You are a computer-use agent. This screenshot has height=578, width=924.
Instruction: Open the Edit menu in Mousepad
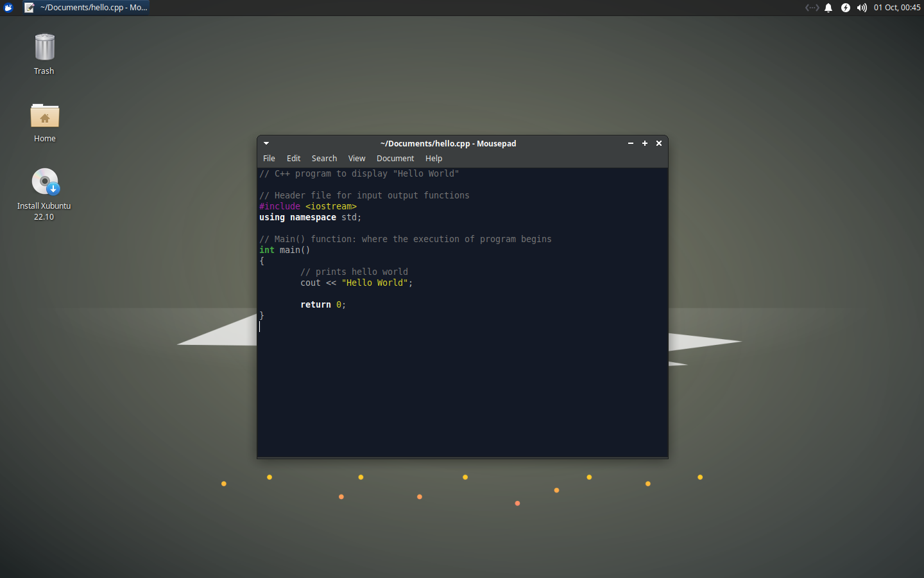[293, 158]
